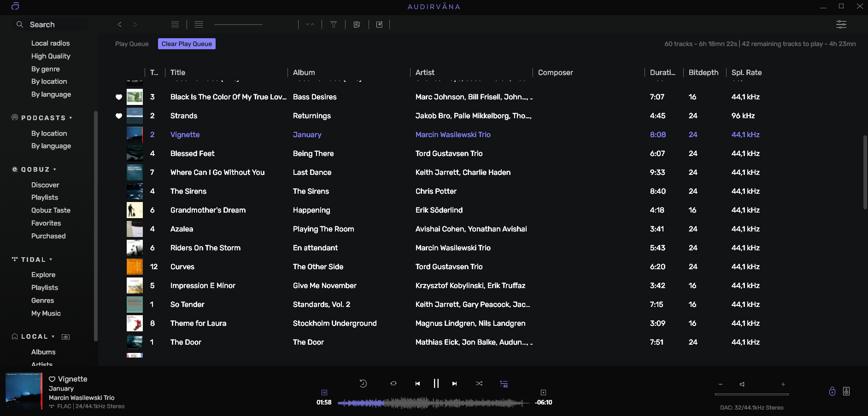Open the filter funnel options
Viewport: 868px width, 416px height.
point(334,24)
